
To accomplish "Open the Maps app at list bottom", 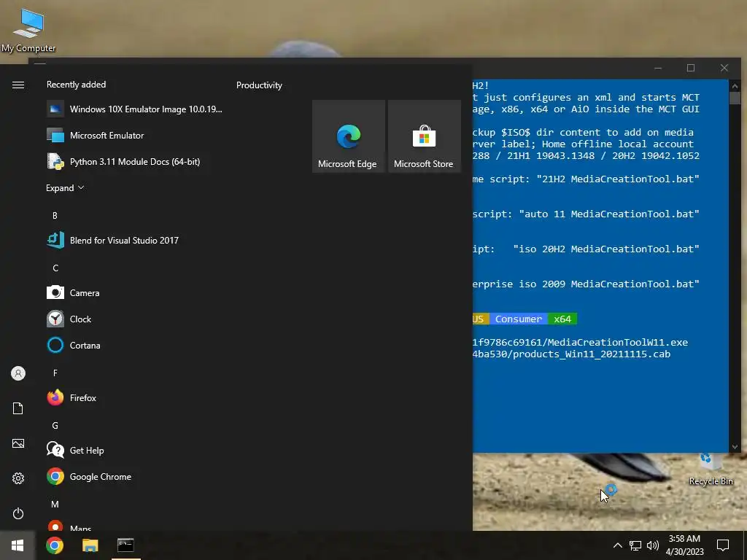I will [135, 525].
